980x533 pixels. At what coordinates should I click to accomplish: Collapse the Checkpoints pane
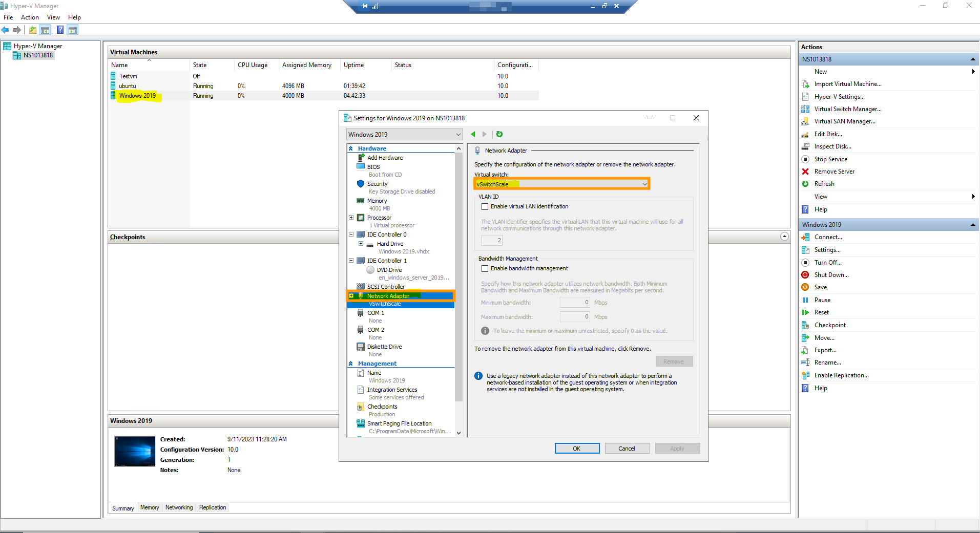pyautogui.click(x=784, y=237)
